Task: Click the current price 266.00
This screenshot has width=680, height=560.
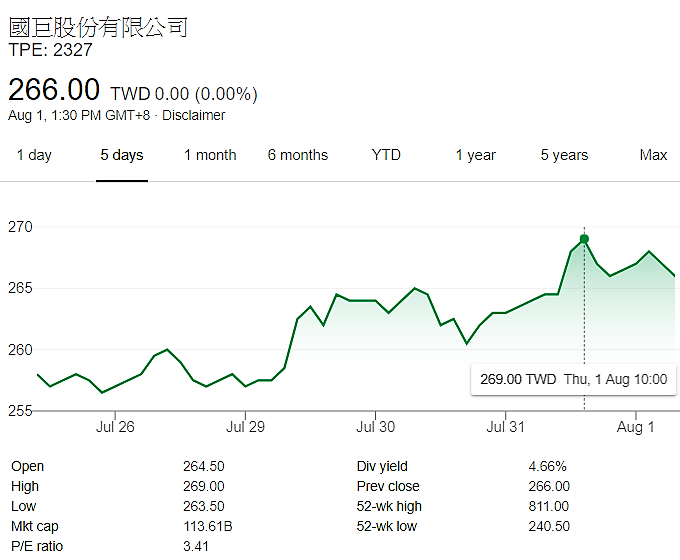Action: tap(54, 89)
